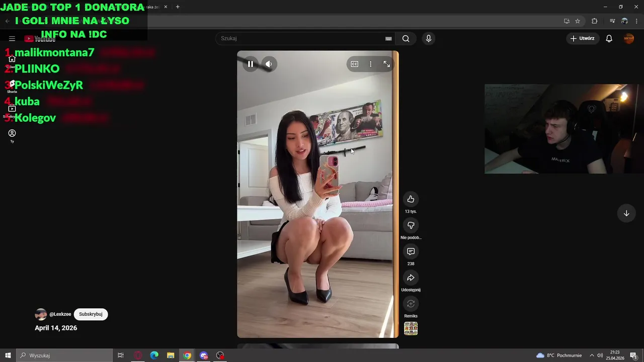Open the Shorts sidebar entry
This screenshot has width=644, height=362.
[x=12, y=86]
